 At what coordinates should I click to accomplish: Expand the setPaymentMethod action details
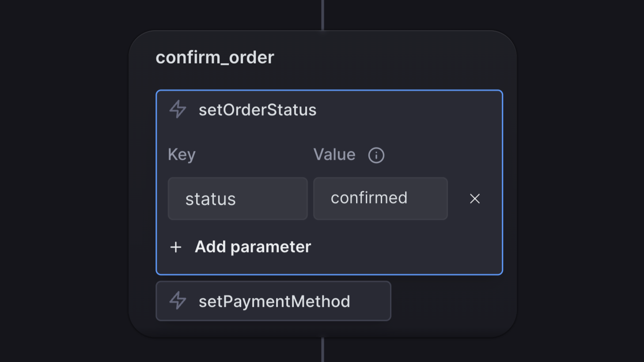point(273,301)
